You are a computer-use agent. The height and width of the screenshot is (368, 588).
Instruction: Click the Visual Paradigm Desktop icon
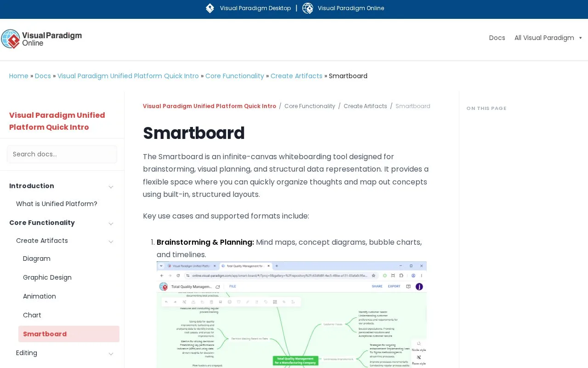[210, 8]
